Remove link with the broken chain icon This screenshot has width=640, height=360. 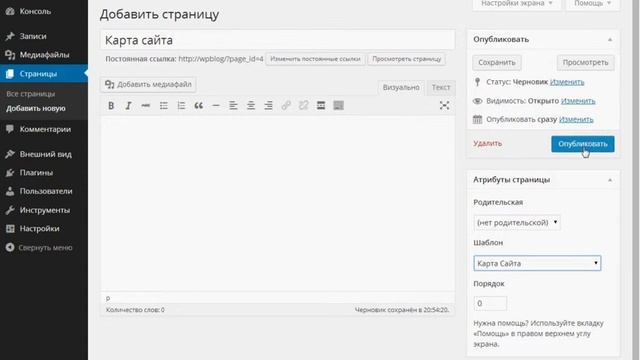point(303,106)
